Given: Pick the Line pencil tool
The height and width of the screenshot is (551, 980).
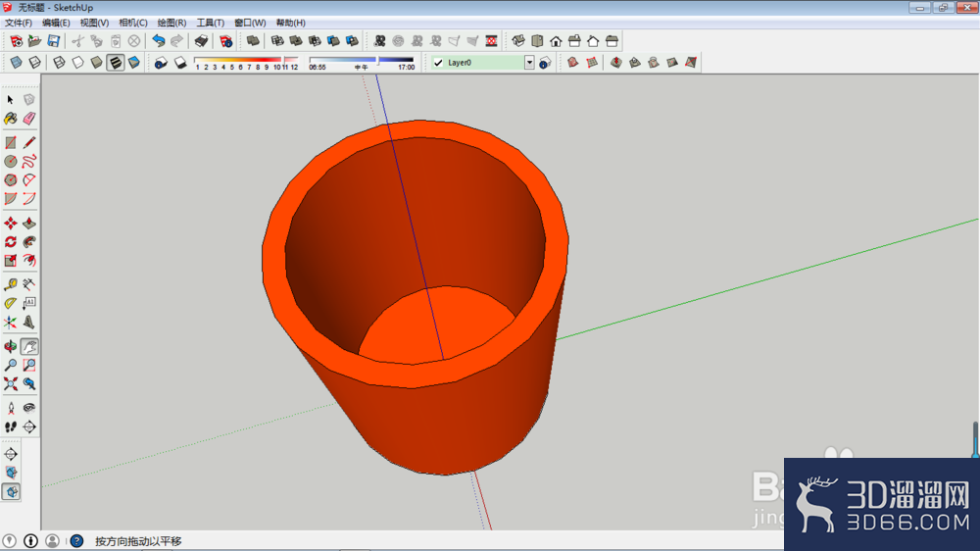Looking at the screenshot, I should pos(29,143).
